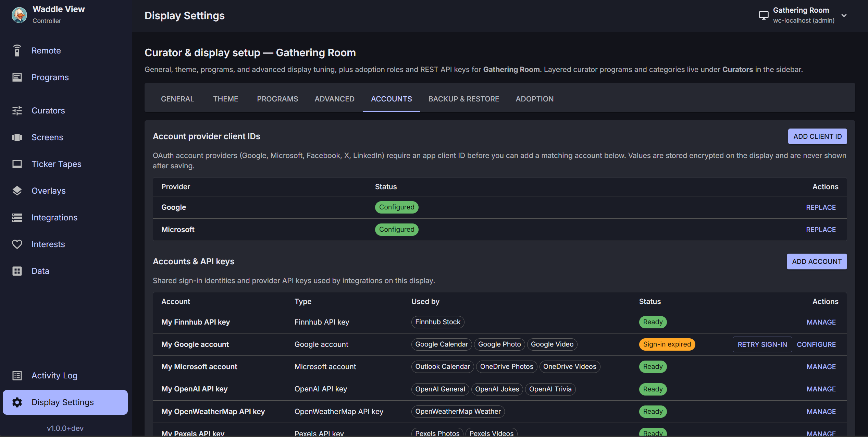Click the OneDrive Videos chip
Screen dimensions: 868x437
569,367
